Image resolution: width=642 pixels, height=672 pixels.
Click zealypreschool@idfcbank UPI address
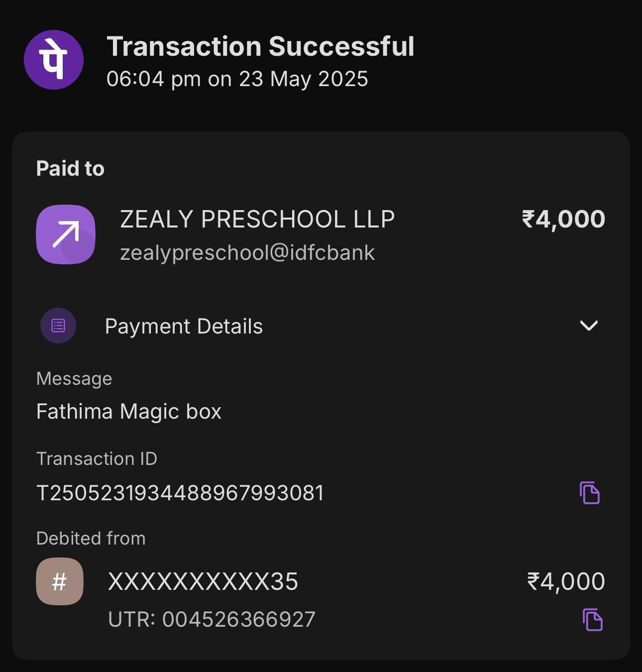point(247,253)
